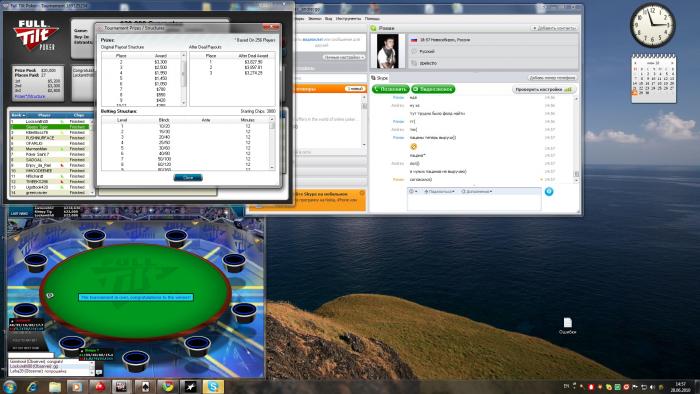This screenshot has height=394, width=700.
Task: Open Windows Explorer folder from taskbar
Action: point(55,386)
